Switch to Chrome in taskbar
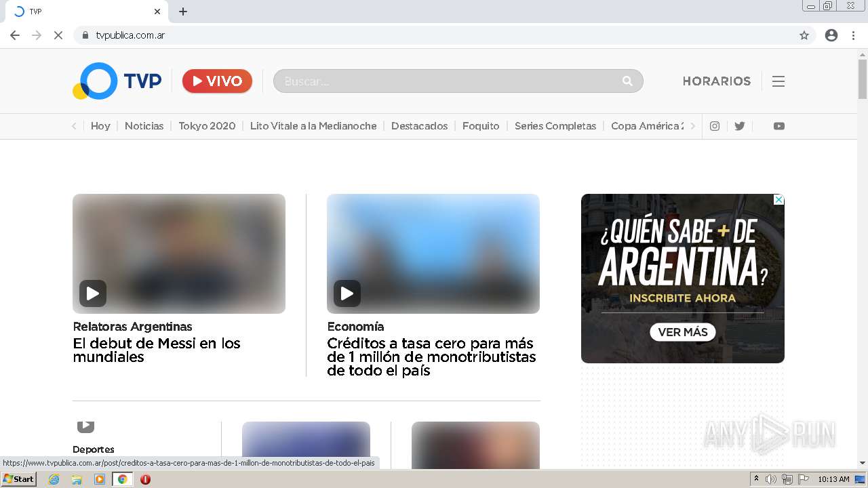The height and width of the screenshot is (488, 868). (x=123, y=479)
